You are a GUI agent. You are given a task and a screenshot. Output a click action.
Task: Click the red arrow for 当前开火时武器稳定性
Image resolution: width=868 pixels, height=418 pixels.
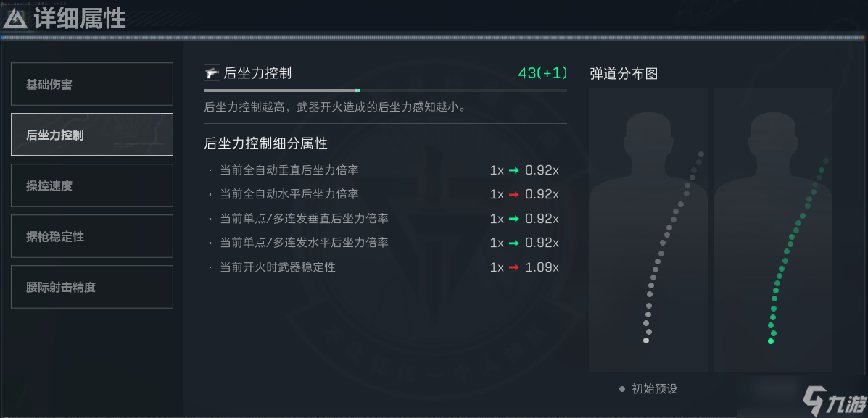coord(513,267)
